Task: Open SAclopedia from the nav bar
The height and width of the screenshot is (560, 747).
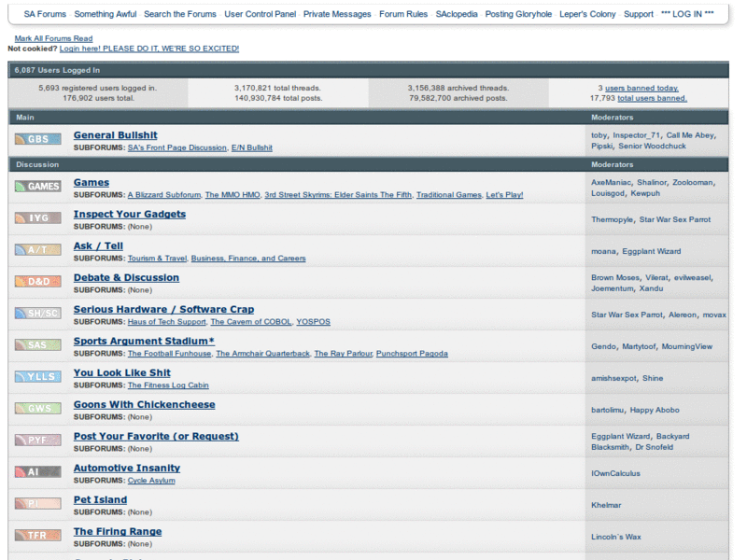Action: point(457,14)
